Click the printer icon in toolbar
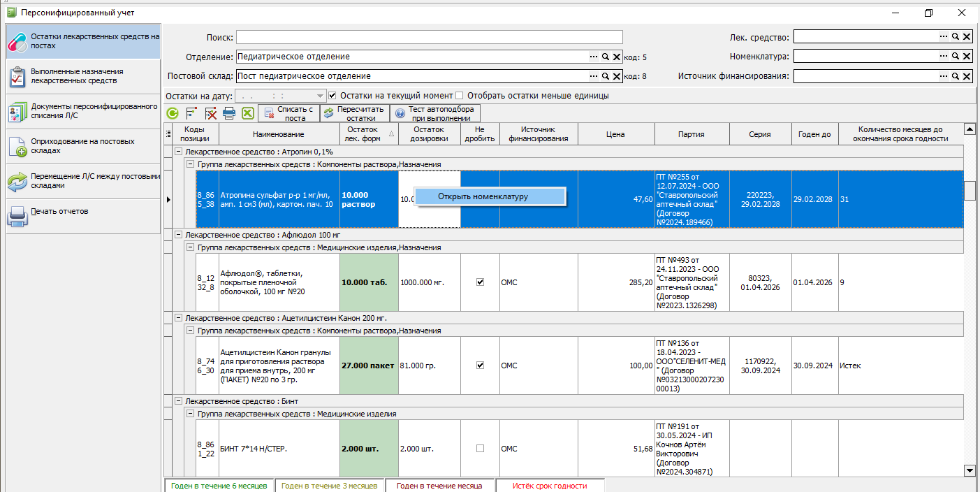Viewport: 980px width, 492px height. click(x=229, y=113)
